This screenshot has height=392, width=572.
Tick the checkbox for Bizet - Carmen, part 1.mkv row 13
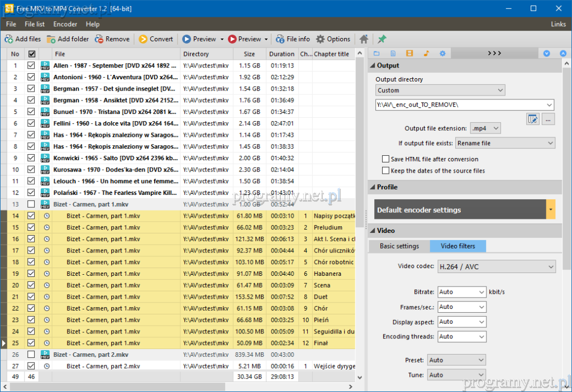click(31, 204)
